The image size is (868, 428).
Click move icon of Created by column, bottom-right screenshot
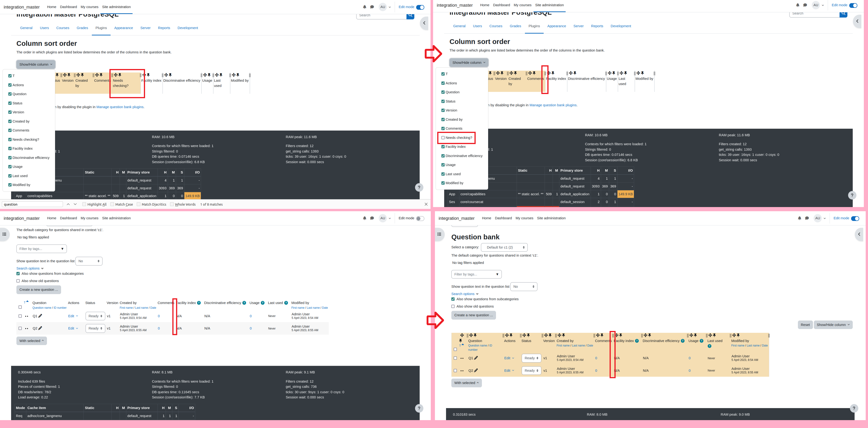coord(559,335)
